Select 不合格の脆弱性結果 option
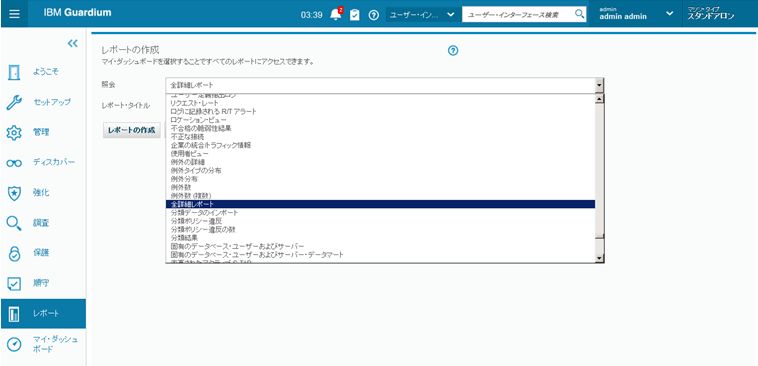This screenshot has height=366, width=758. point(380,128)
